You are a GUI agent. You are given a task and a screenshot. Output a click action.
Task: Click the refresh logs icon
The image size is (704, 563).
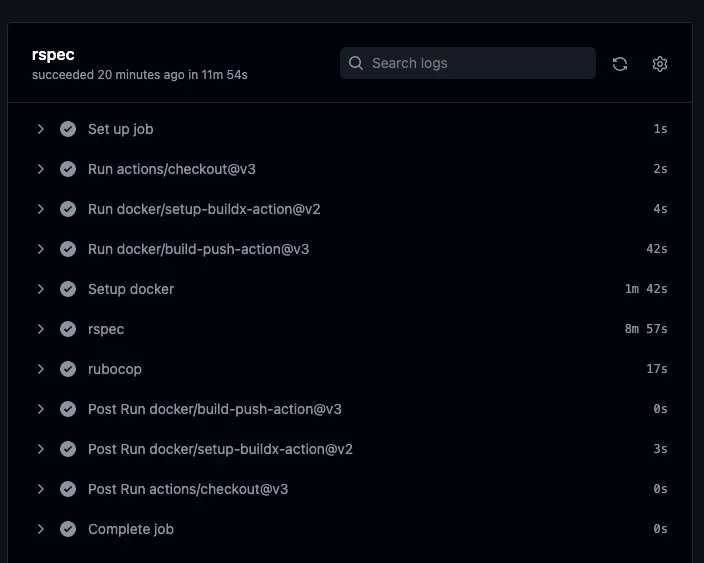coord(620,64)
